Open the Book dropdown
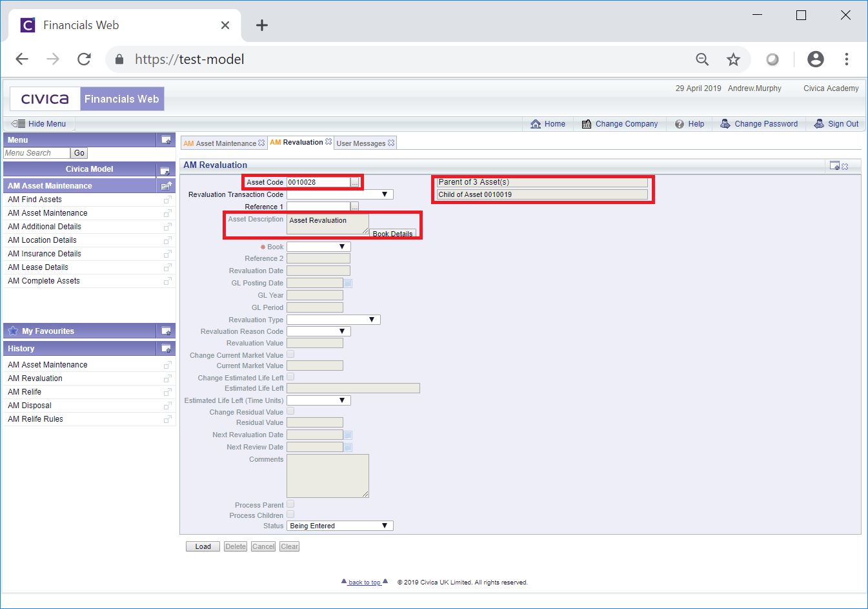 (319, 247)
